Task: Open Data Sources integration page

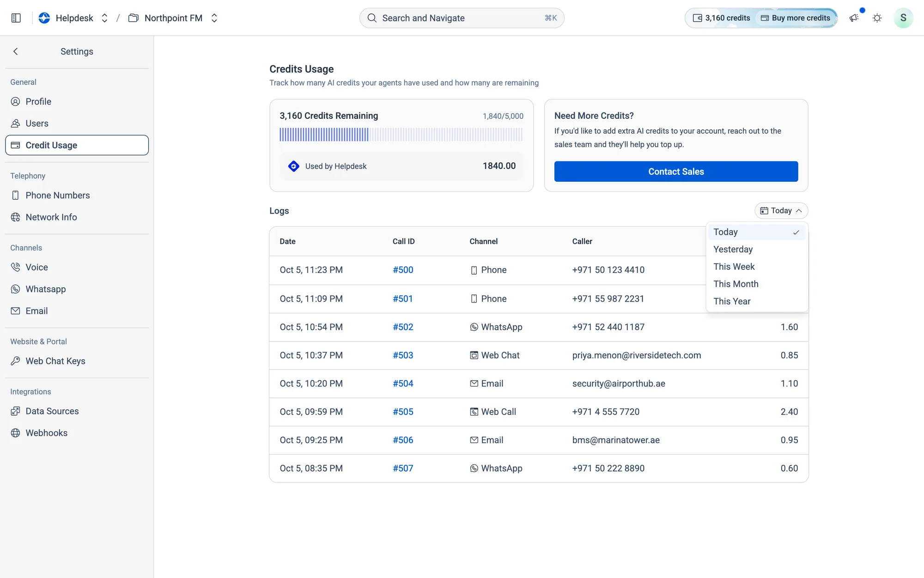Action: click(77, 411)
